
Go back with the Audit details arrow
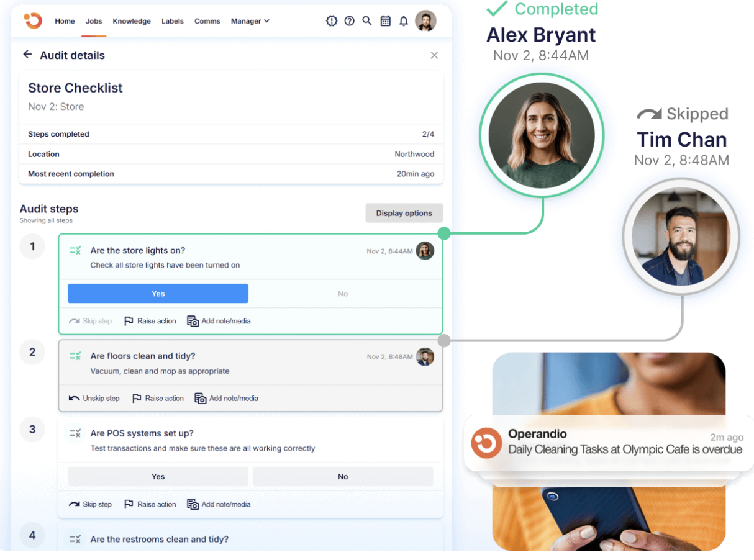click(x=27, y=55)
